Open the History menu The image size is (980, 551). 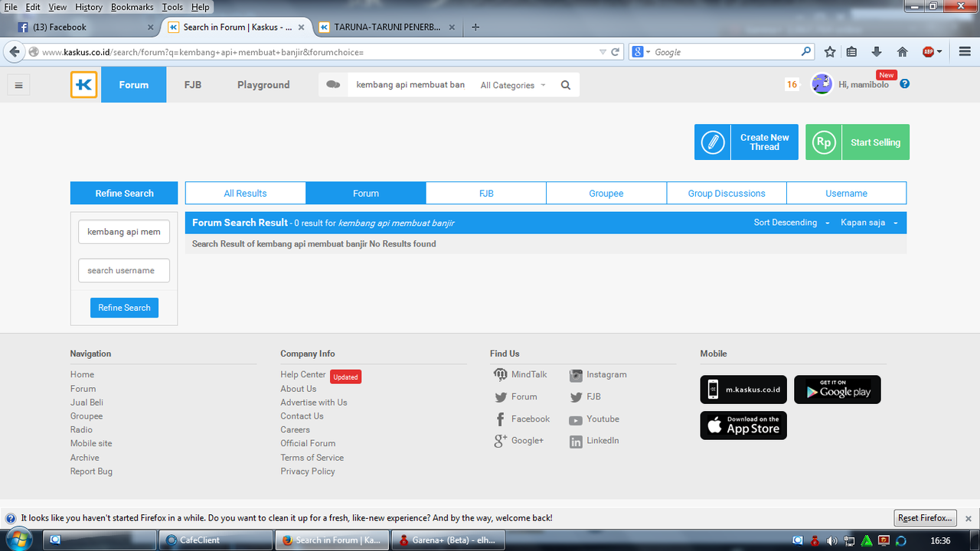(x=88, y=7)
